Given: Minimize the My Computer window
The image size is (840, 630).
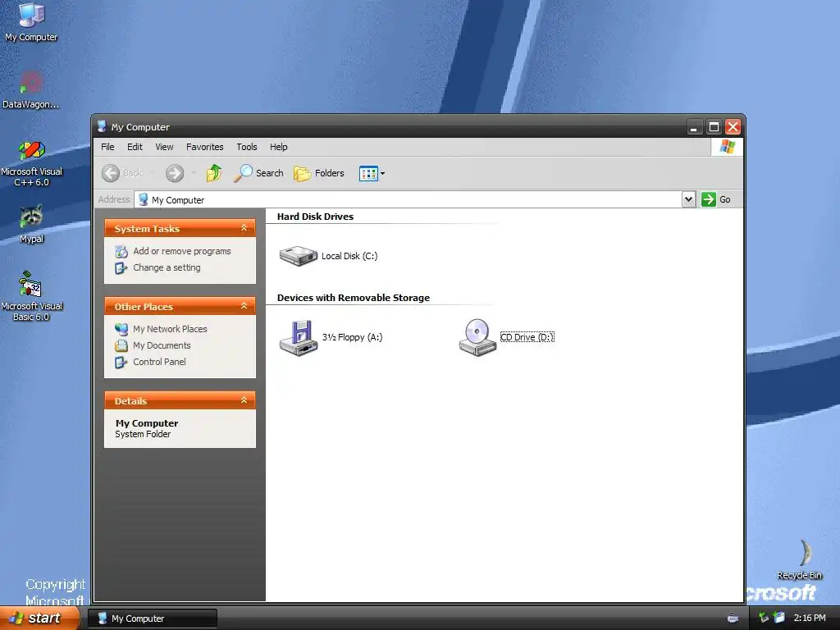Looking at the screenshot, I should (694, 127).
